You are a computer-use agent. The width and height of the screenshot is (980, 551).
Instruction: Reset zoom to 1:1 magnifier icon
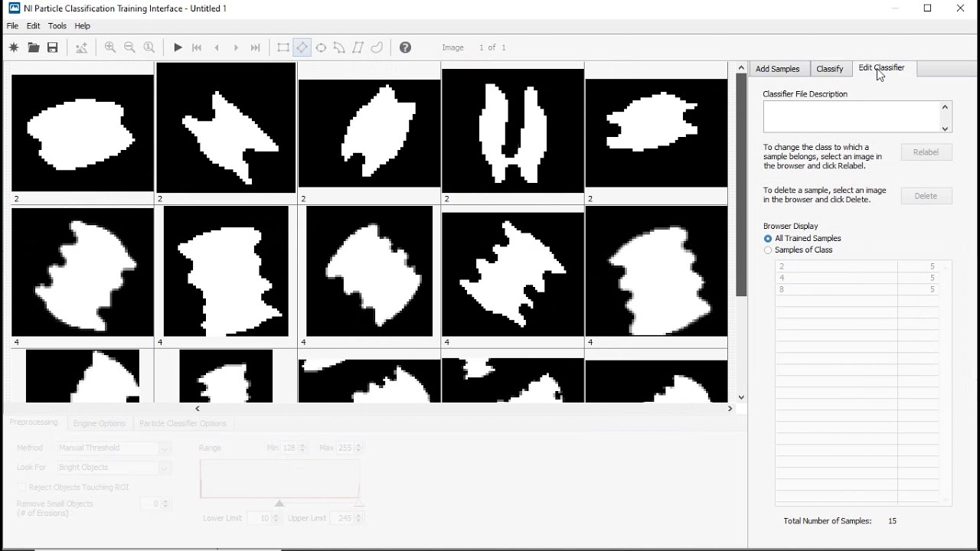[x=149, y=47]
